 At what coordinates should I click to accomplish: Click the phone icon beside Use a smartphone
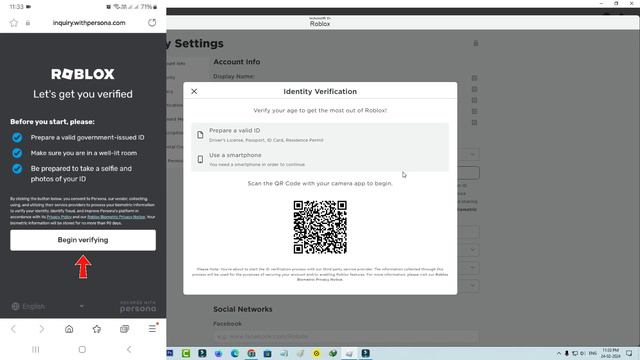click(200, 159)
